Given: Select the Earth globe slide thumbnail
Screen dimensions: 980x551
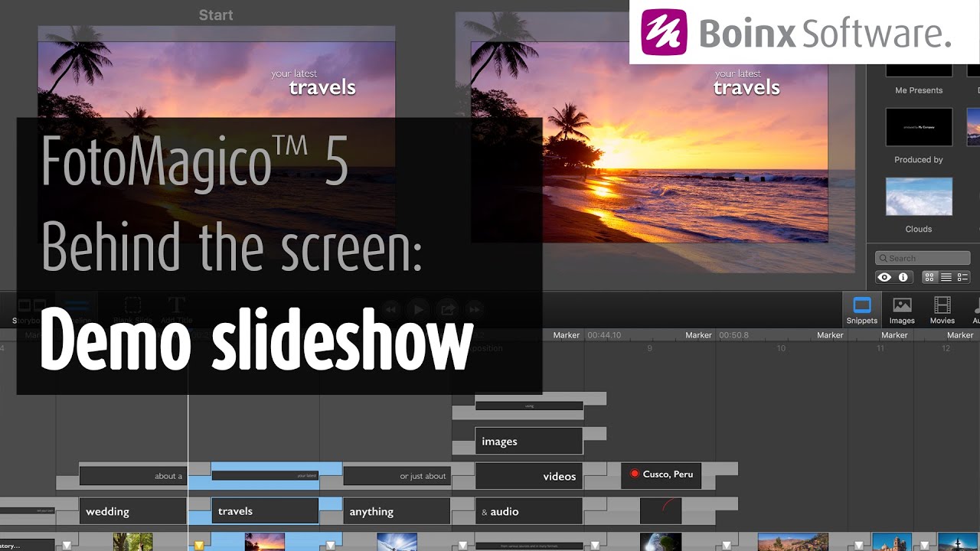Looking at the screenshot, I should [661, 543].
